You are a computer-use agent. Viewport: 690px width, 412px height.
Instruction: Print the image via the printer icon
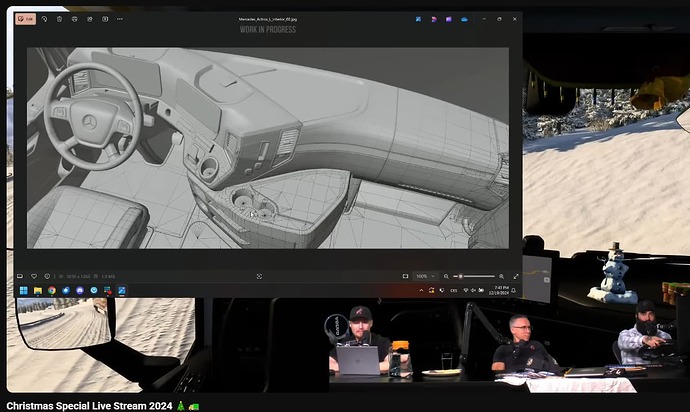pos(77,19)
